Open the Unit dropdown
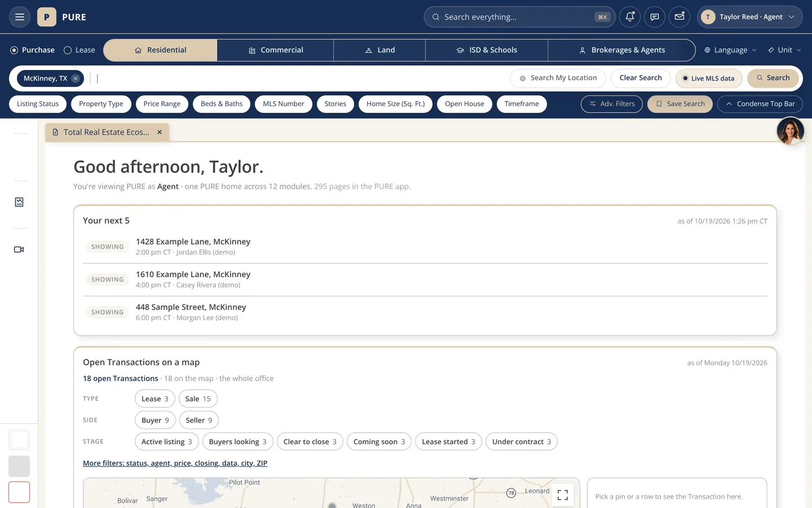The height and width of the screenshot is (508, 812). coord(784,50)
